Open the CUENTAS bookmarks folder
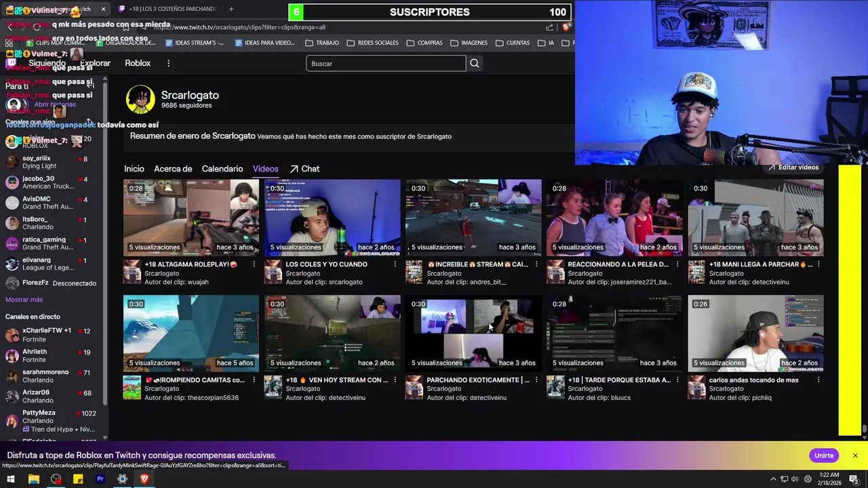This screenshot has height=488, width=868. 513,43
